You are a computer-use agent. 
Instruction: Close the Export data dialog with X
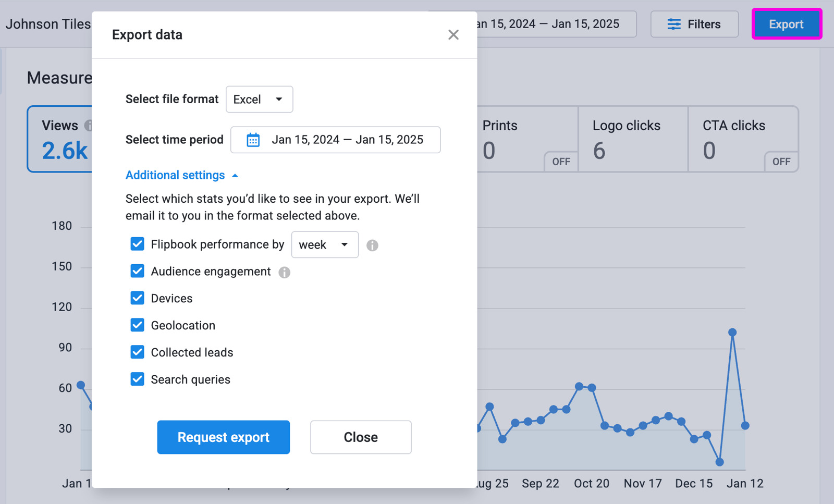pyautogui.click(x=453, y=35)
